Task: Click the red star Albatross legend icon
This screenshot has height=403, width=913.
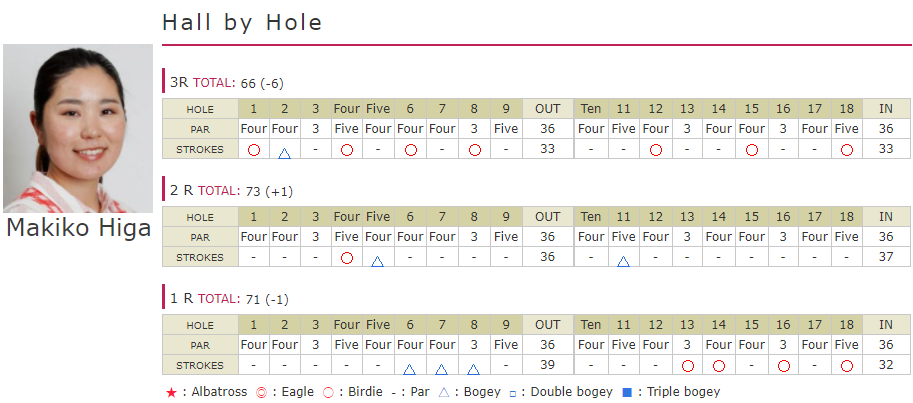Action: click(x=171, y=393)
